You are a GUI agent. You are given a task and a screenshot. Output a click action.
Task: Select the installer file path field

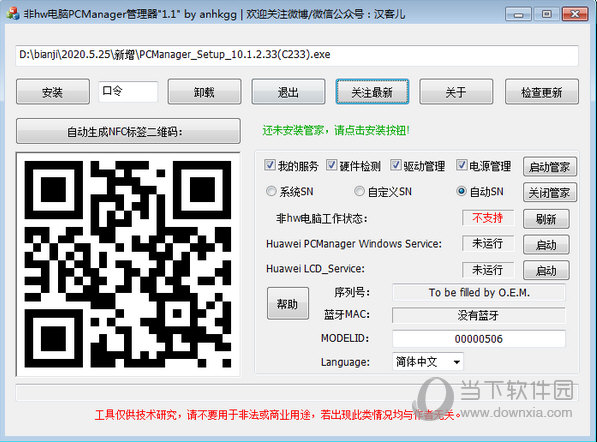[x=297, y=55]
